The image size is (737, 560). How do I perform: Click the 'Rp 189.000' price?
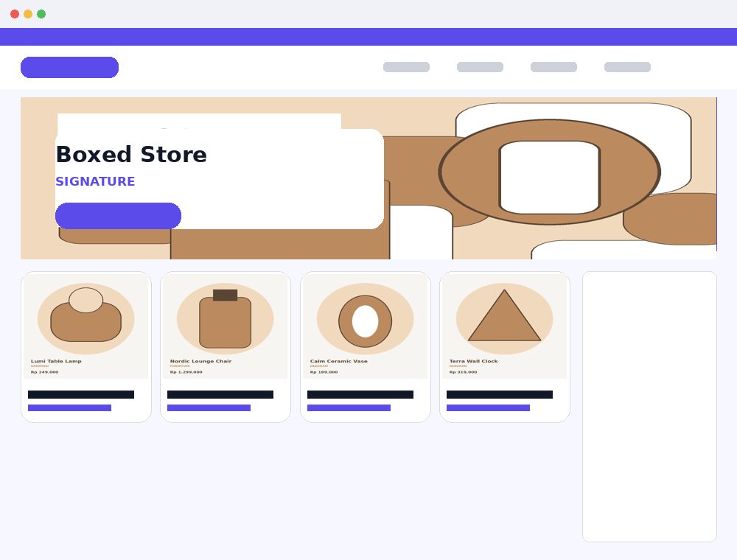(324, 372)
